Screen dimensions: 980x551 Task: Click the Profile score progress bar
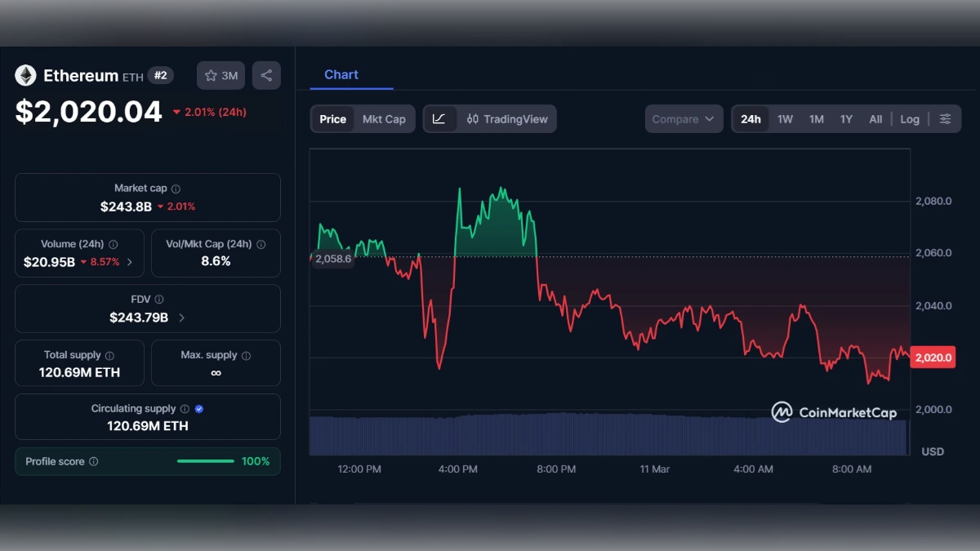(205, 461)
